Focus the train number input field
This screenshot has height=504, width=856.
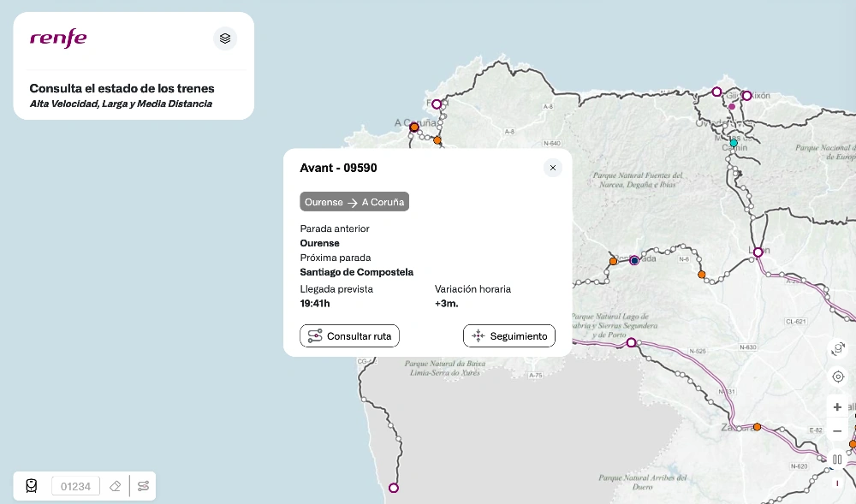75,486
